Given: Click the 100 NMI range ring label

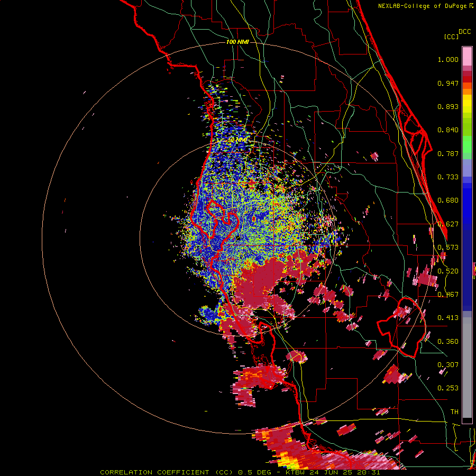Looking at the screenshot, I should (x=237, y=42).
